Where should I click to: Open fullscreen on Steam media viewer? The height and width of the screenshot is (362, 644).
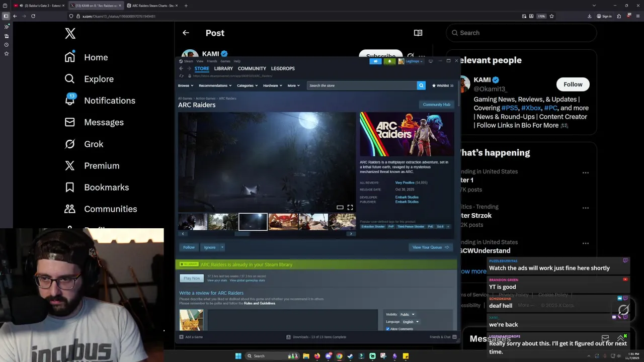350,207
